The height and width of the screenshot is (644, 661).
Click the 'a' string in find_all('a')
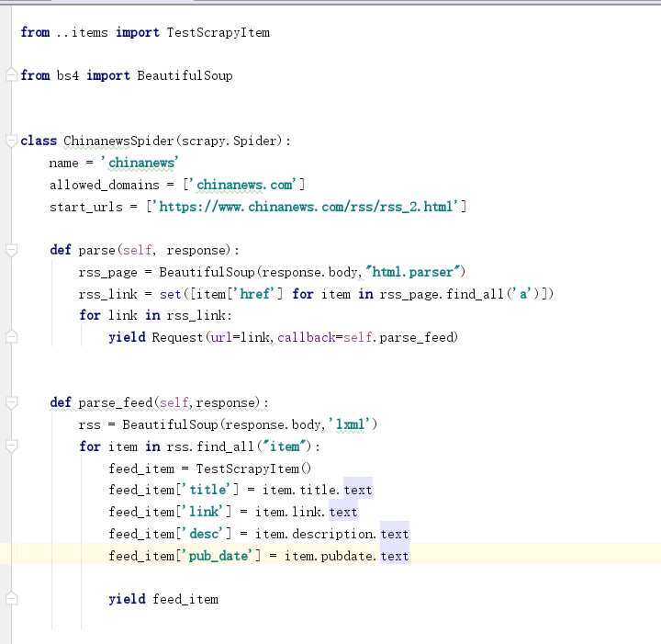point(523,294)
